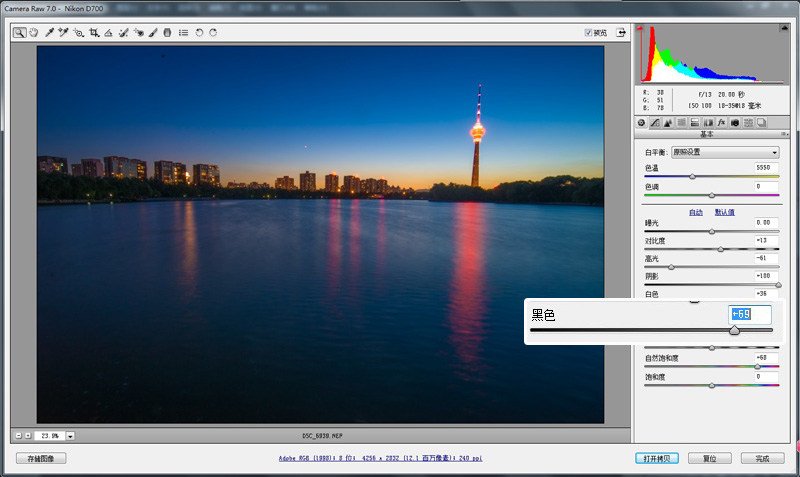Open the 基本 panel options menu
Image resolution: width=800 pixels, height=477 pixels.
click(784, 134)
